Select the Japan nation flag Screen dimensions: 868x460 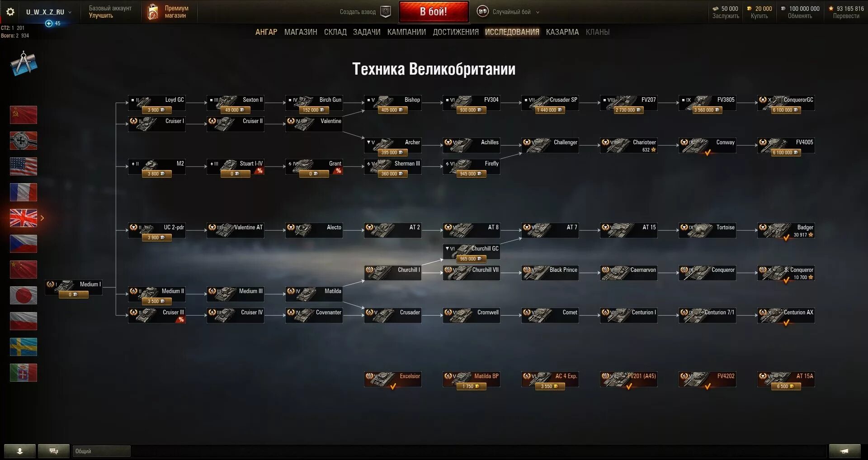tap(24, 295)
